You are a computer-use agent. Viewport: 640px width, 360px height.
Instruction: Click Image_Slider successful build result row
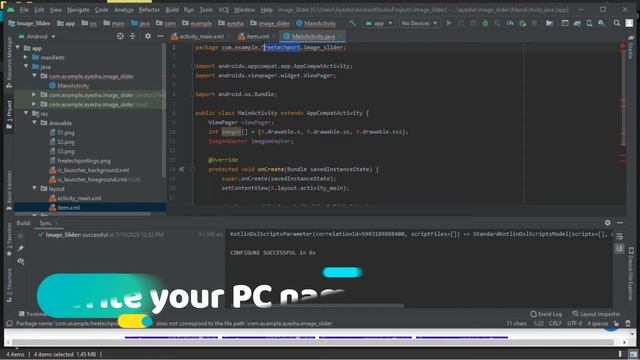point(130,235)
